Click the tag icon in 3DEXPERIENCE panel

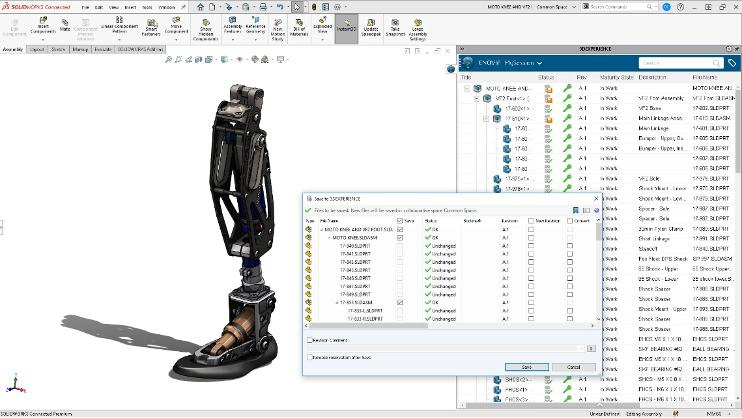[x=732, y=62]
